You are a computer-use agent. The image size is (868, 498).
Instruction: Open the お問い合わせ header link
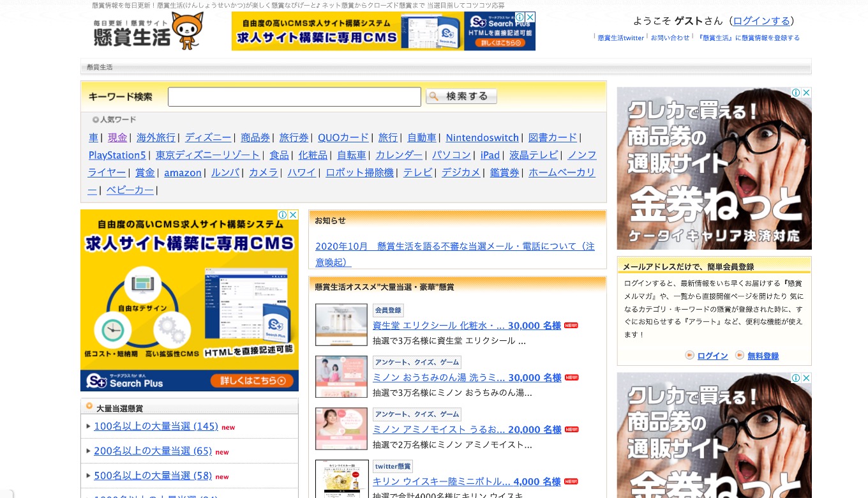point(670,38)
